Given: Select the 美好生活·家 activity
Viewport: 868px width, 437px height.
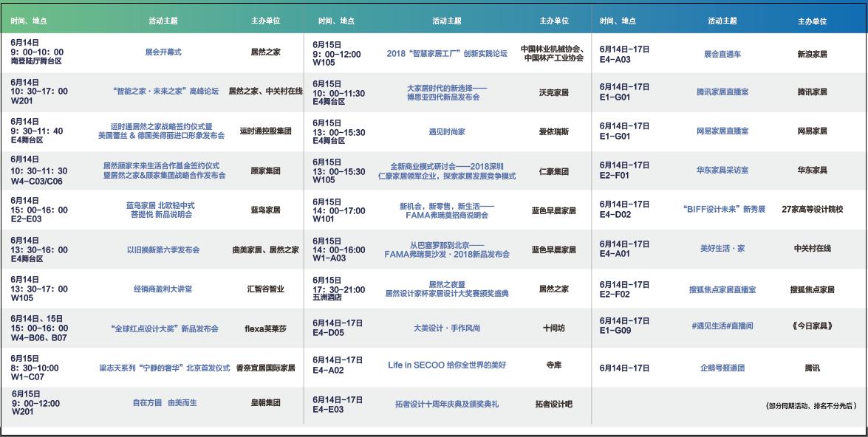Looking at the screenshot, I should (722, 249).
